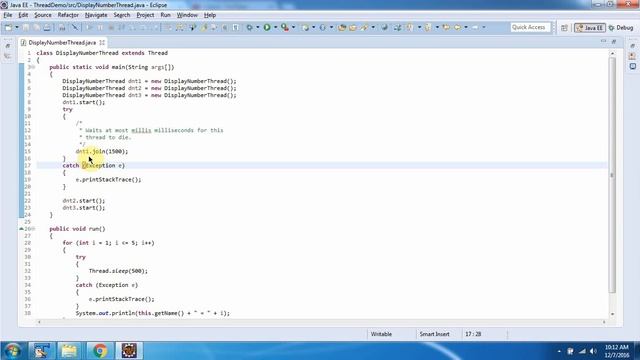Image resolution: width=640 pixels, height=360 pixels.
Task: Switch to the Java EE perspective
Action: [x=590, y=28]
